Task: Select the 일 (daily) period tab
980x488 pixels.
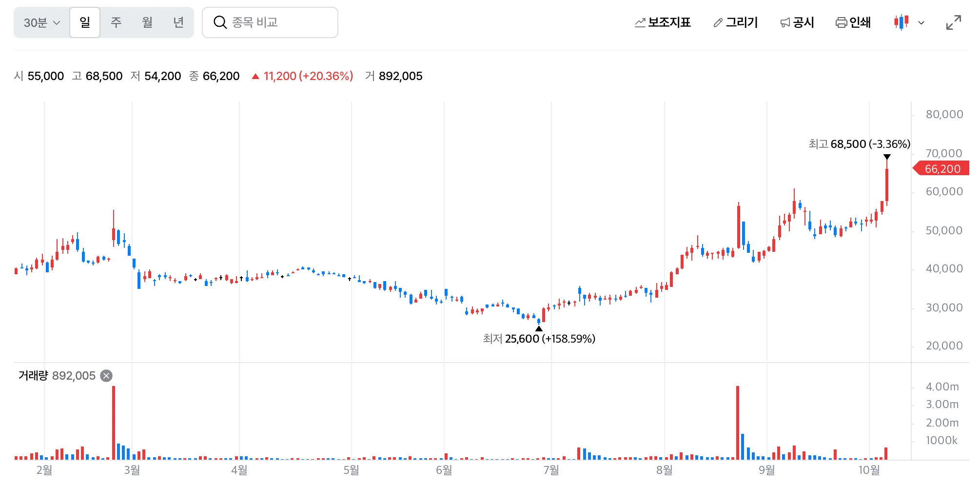Action: click(85, 22)
